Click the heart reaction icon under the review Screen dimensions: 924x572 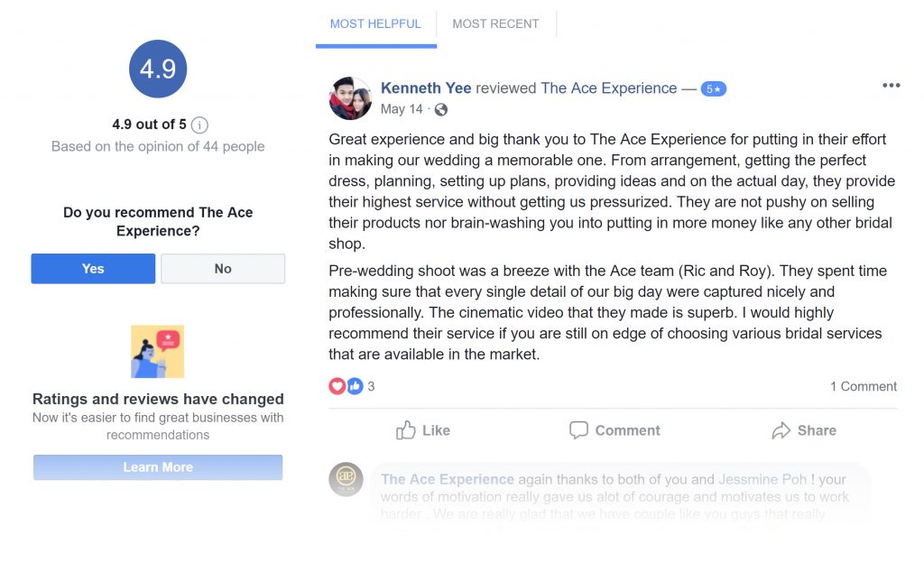[x=337, y=386]
